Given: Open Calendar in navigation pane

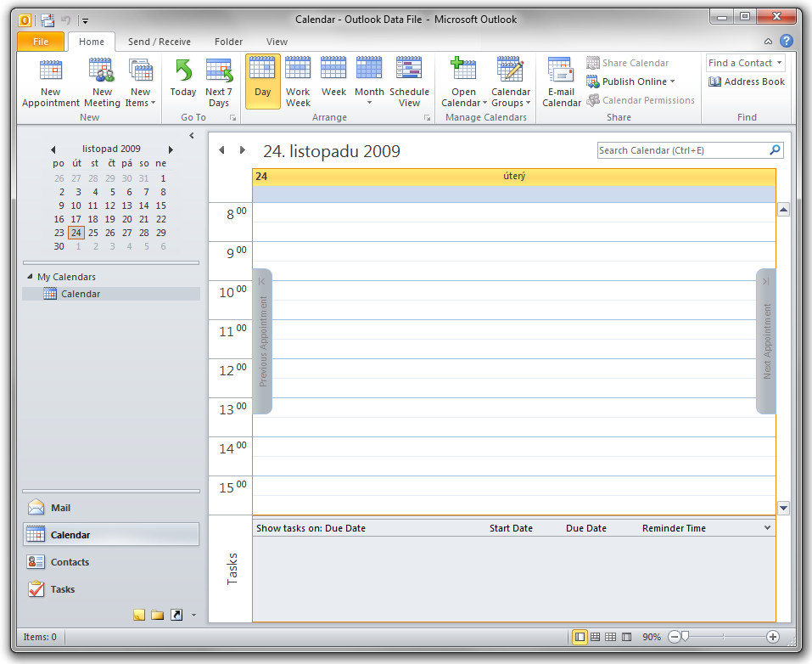Looking at the screenshot, I should (x=111, y=534).
